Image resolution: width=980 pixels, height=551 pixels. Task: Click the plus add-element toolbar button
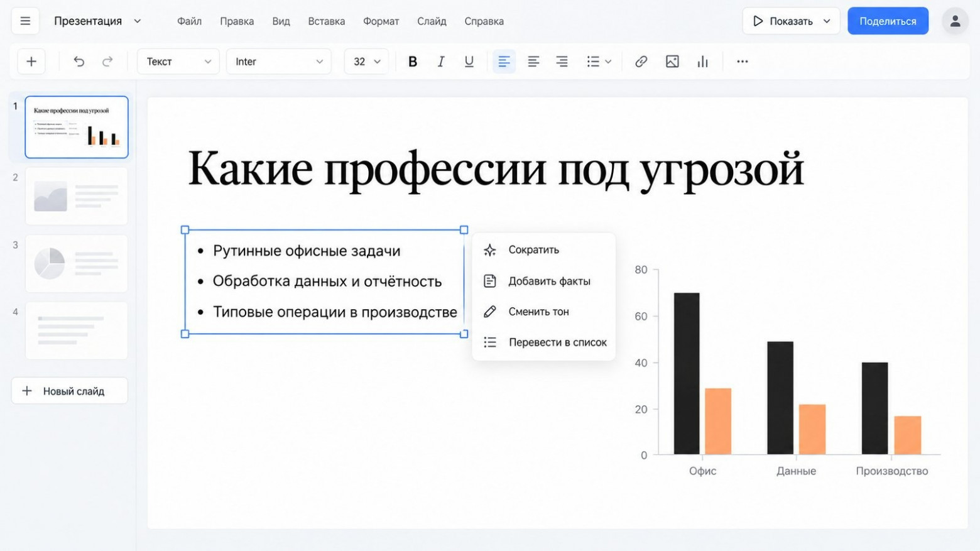[x=31, y=62]
